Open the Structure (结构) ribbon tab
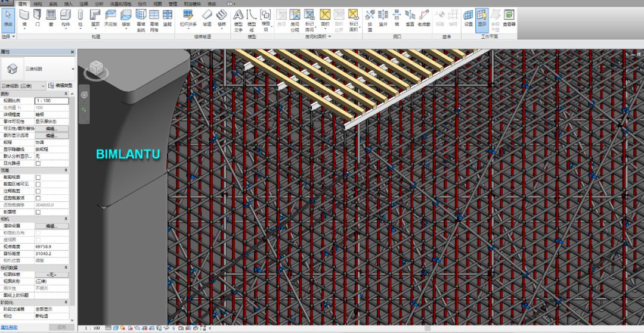 38,4
